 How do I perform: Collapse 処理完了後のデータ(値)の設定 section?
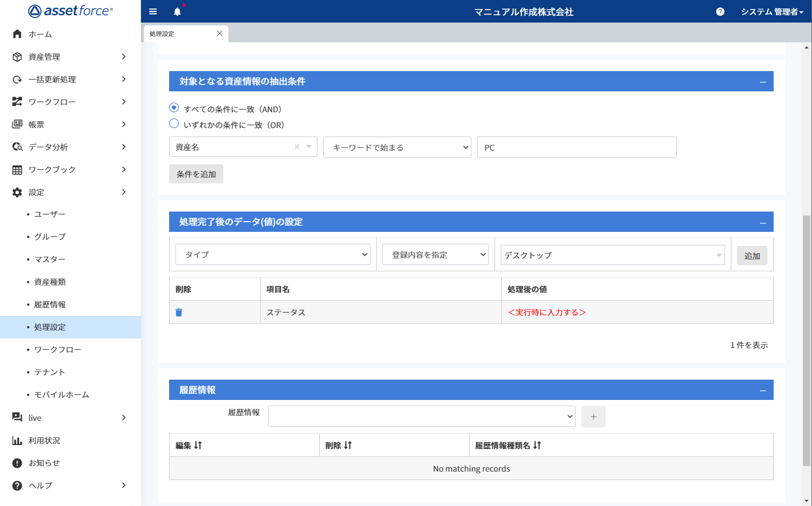coord(763,222)
